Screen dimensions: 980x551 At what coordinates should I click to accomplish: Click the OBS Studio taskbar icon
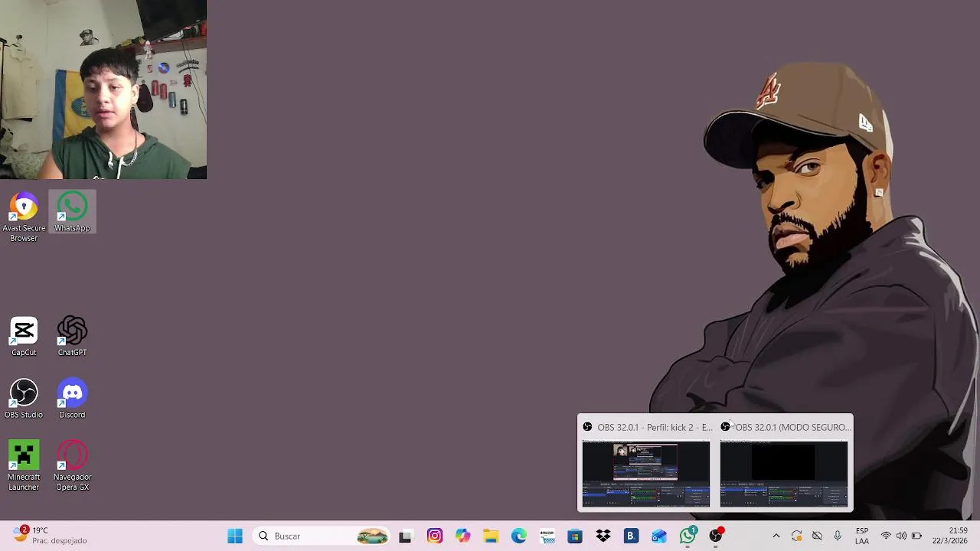[x=716, y=536]
